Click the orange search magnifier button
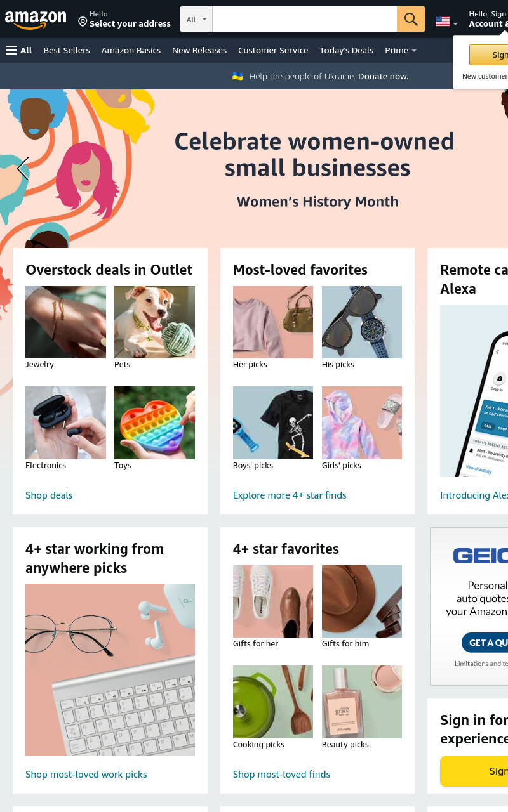 (411, 19)
